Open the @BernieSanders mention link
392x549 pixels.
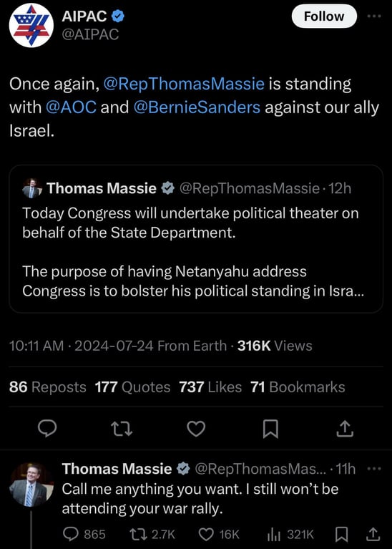tap(197, 107)
